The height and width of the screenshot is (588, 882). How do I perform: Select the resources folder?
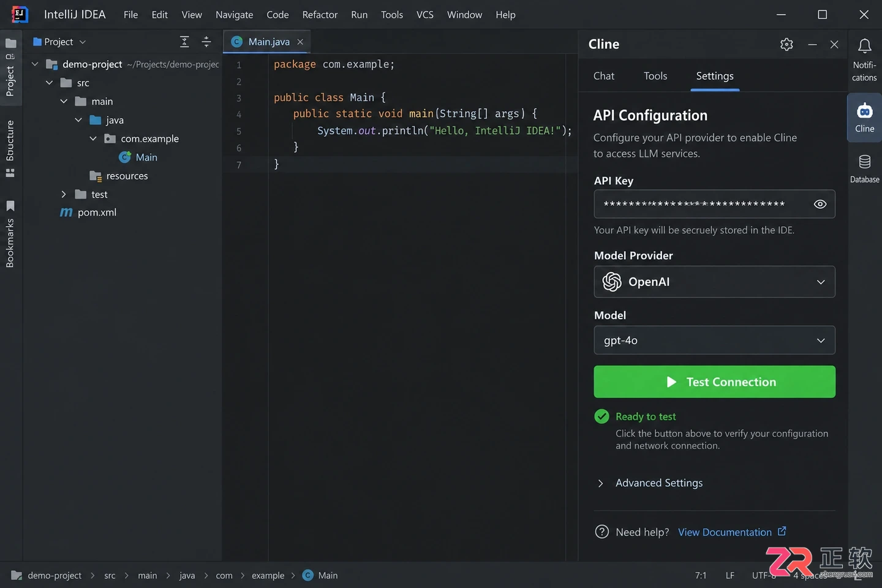pos(119,176)
